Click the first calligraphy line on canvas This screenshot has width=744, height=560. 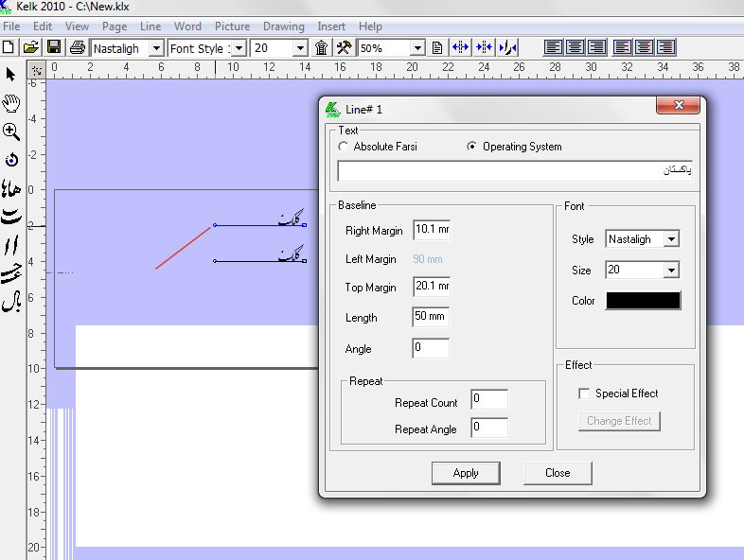coord(260,225)
